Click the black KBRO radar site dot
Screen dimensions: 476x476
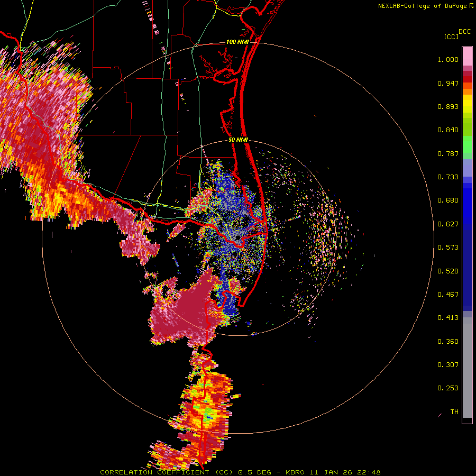tap(237, 237)
